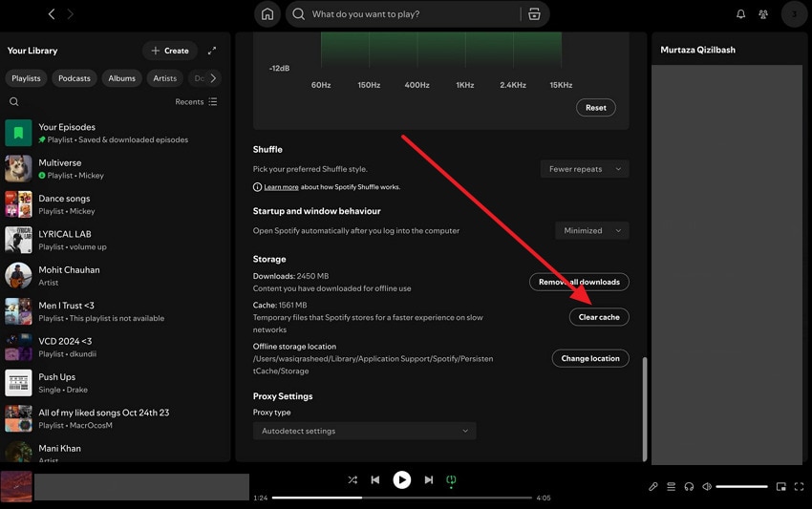Skip to previous track
This screenshot has height=509, width=812.
coord(375,480)
